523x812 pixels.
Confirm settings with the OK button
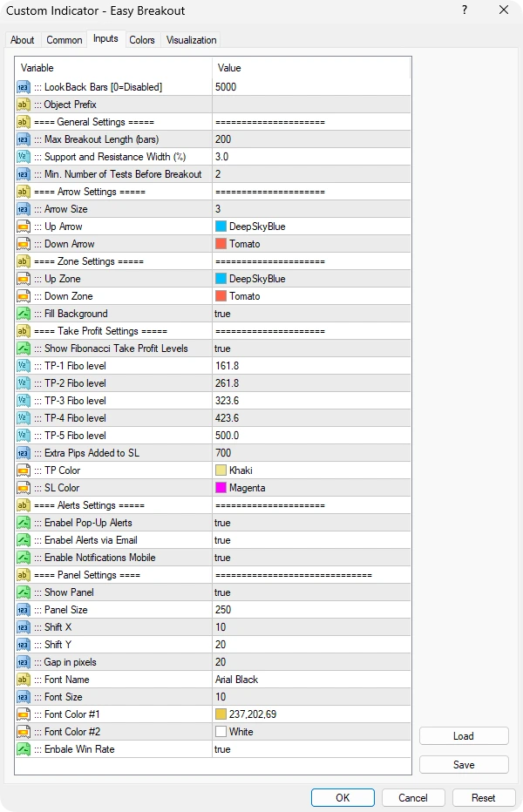pos(343,797)
